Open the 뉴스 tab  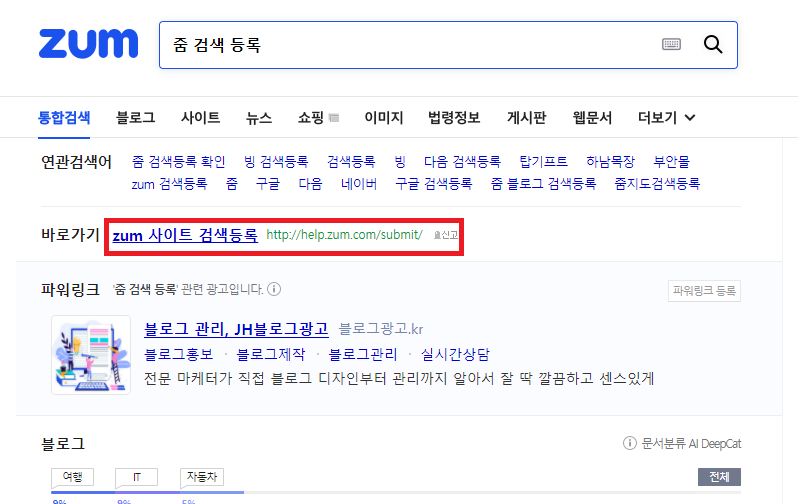point(259,118)
